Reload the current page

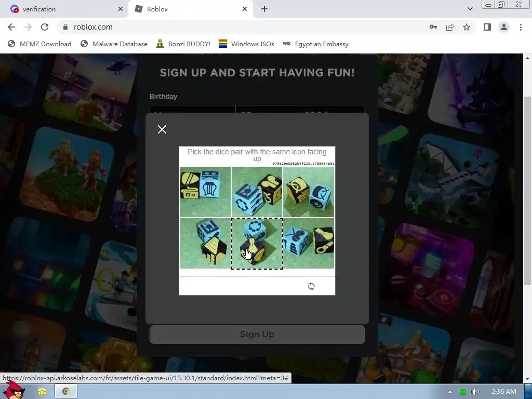coord(45,27)
